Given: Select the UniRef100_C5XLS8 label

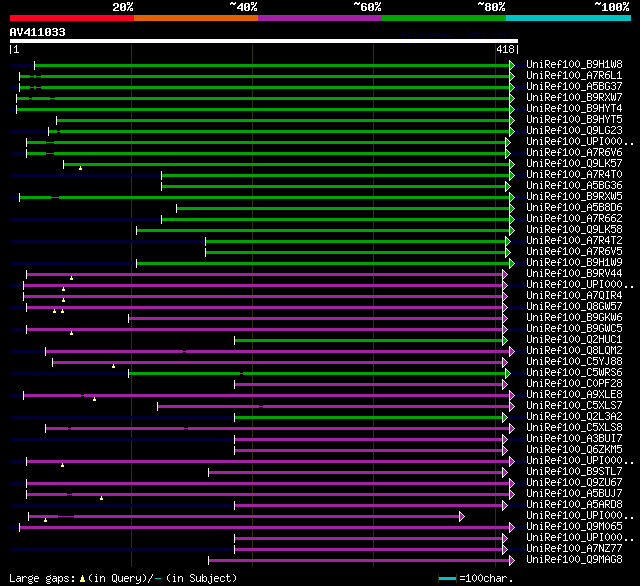Looking at the screenshot, I should pos(574,428).
